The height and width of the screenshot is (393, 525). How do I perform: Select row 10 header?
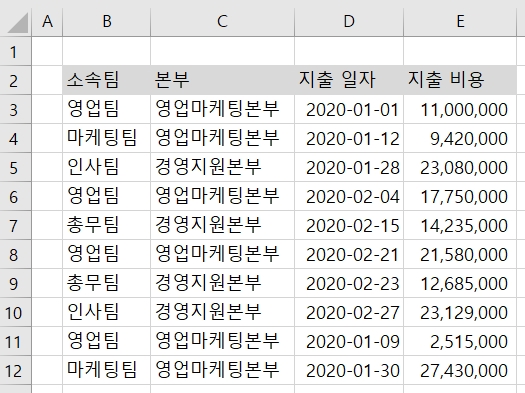[15, 312]
